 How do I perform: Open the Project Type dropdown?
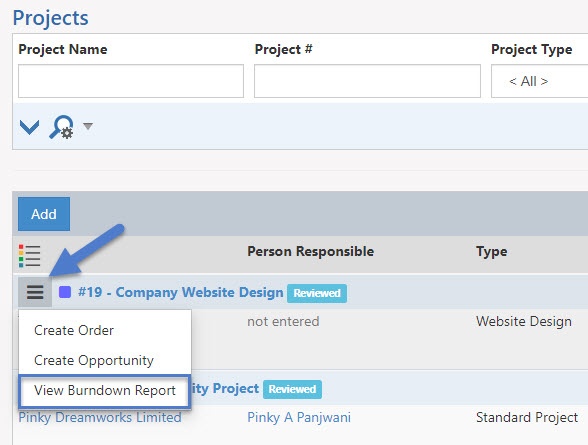pos(539,81)
